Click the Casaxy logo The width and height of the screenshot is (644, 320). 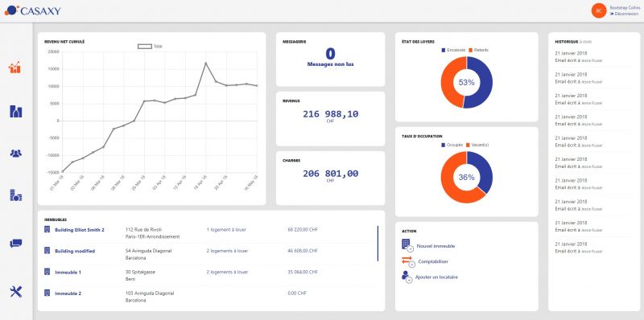pyautogui.click(x=32, y=10)
